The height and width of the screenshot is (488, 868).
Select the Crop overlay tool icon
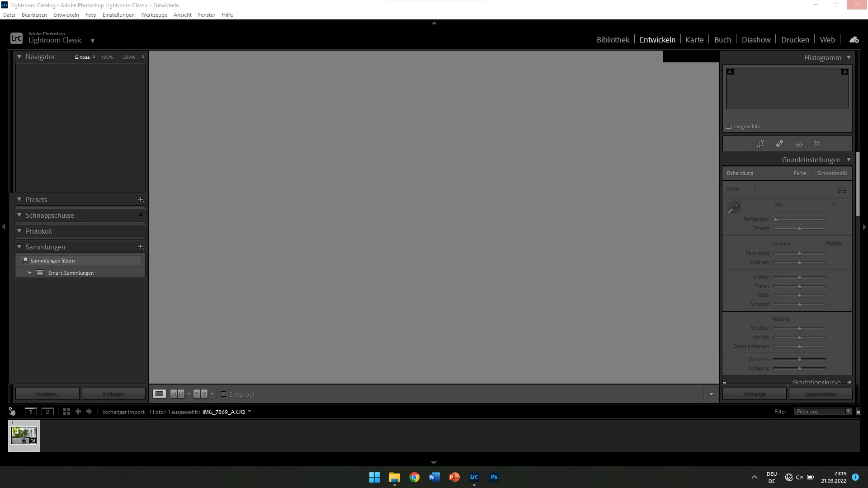(761, 144)
